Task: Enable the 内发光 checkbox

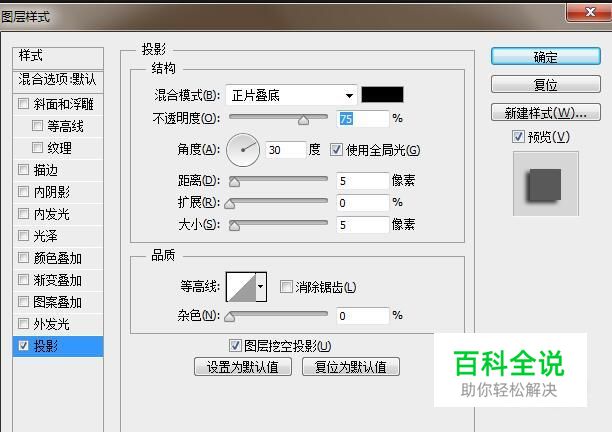Action: pos(23,213)
